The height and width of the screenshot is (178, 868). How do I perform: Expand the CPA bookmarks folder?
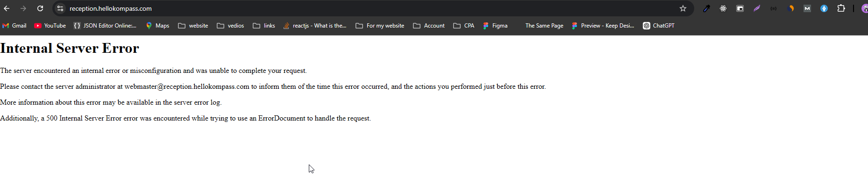[464, 26]
